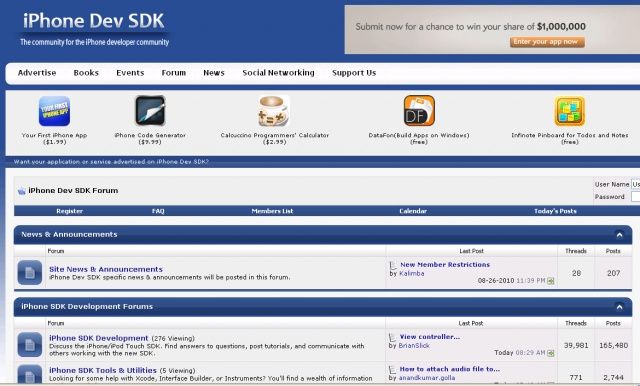Click the iPhone SDK Tools & Utilities forum icon

(29, 375)
